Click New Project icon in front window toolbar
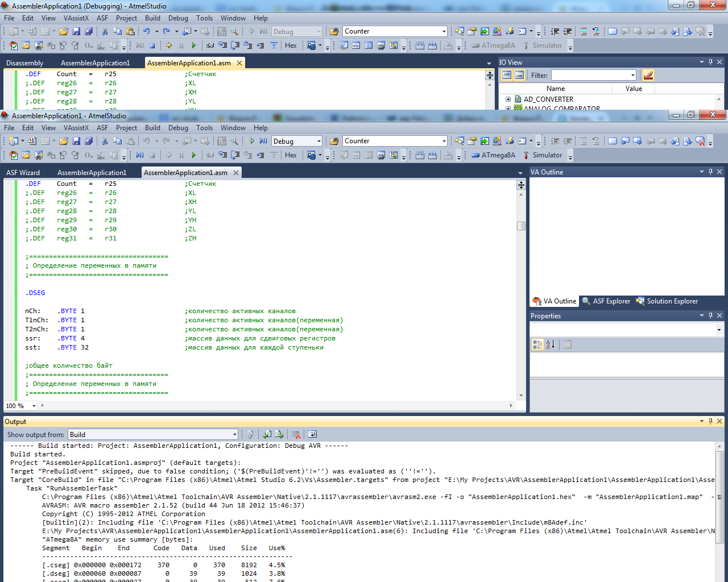The width and height of the screenshot is (728, 582). (14, 141)
